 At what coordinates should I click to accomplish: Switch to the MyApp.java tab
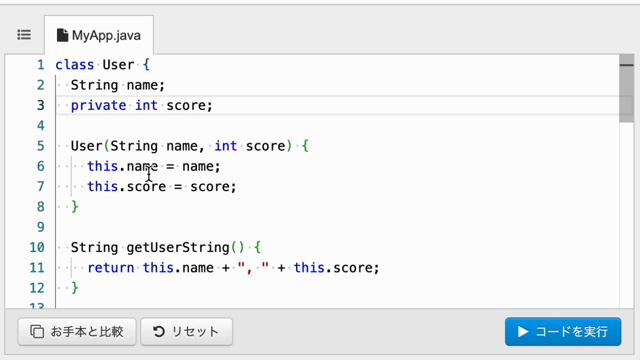click(x=99, y=35)
